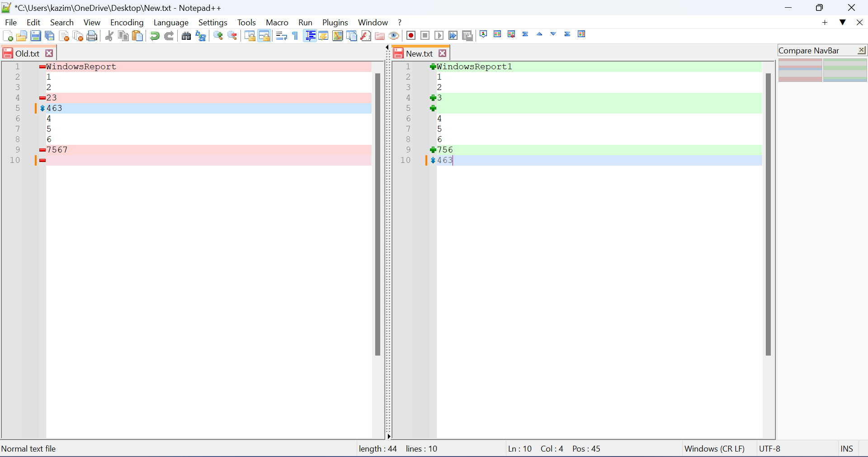868x457 pixels.
Task: Close the New.txt tab
Action: click(443, 53)
